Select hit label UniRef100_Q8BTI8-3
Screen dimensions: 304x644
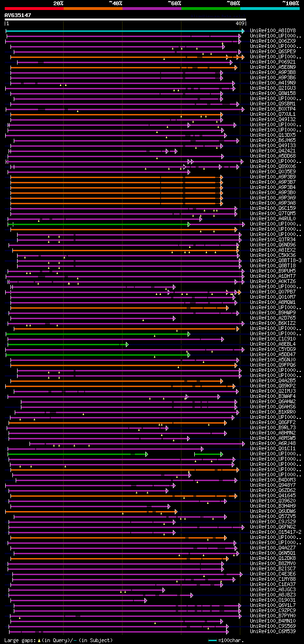pyautogui.click(x=276, y=261)
